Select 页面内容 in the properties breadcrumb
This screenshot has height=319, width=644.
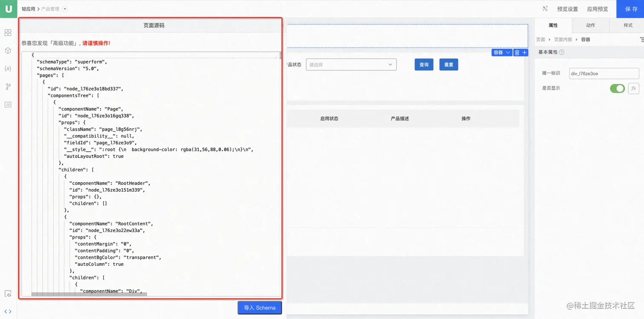point(563,40)
